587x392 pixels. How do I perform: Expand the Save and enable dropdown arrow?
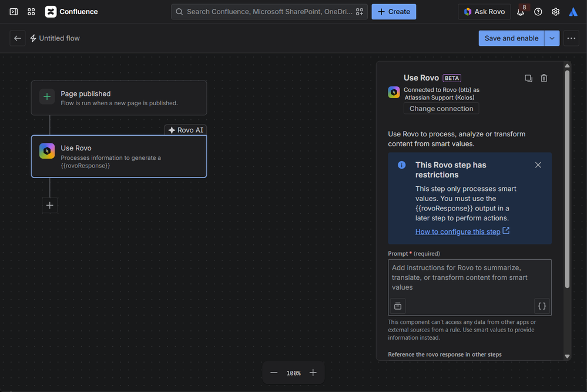(552, 38)
